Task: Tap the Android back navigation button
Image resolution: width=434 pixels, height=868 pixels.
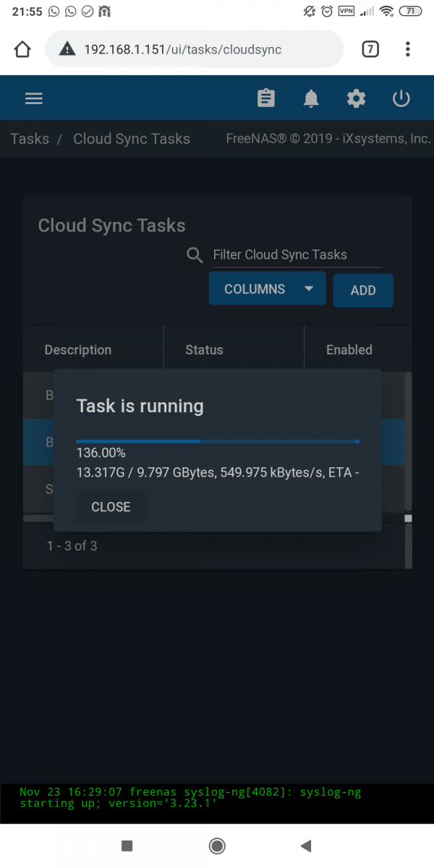Action: click(x=305, y=846)
